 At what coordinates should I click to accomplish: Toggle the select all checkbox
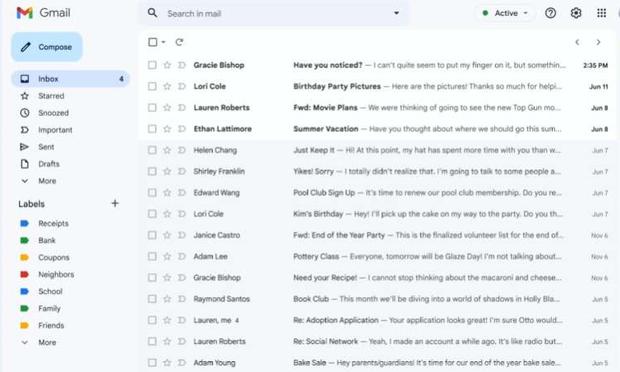(x=153, y=42)
